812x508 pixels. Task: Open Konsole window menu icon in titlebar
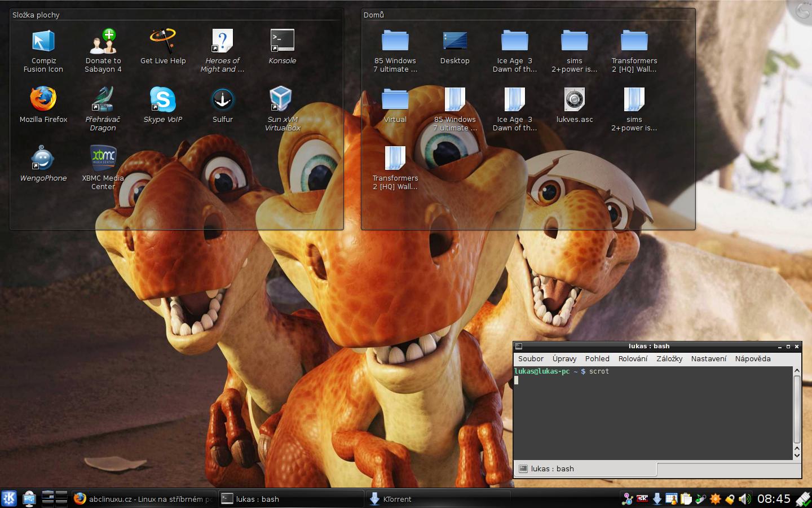[x=519, y=346]
